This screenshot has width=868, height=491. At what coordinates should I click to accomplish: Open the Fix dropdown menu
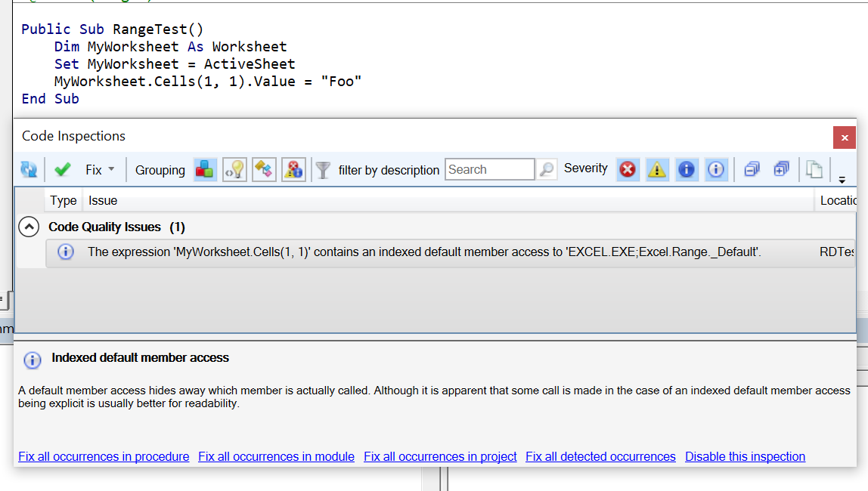tap(100, 170)
